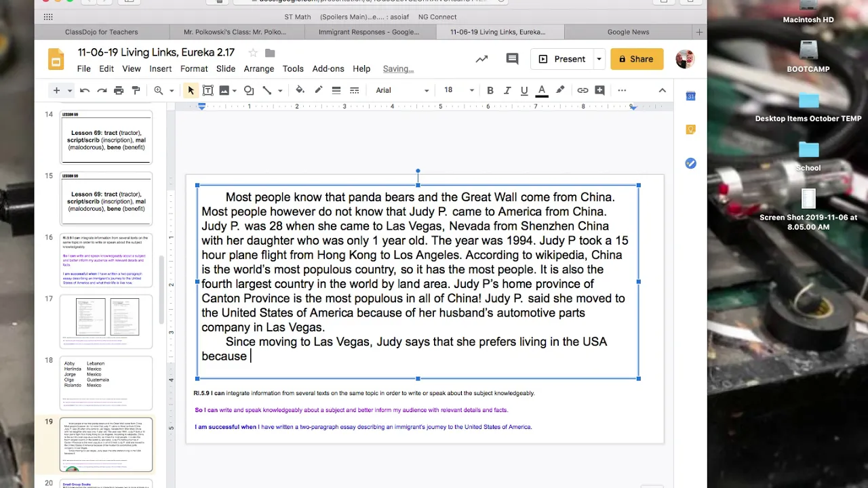
Task: Rename the 11-06-19 Living Links presentation title
Action: coord(156,52)
